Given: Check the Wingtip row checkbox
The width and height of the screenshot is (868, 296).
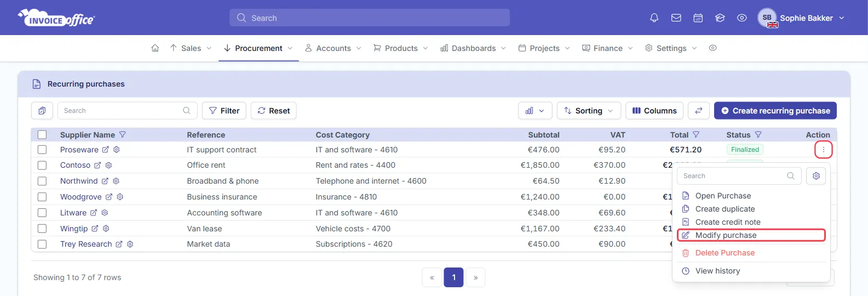Looking at the screenshot, I should tap(42, 229).
